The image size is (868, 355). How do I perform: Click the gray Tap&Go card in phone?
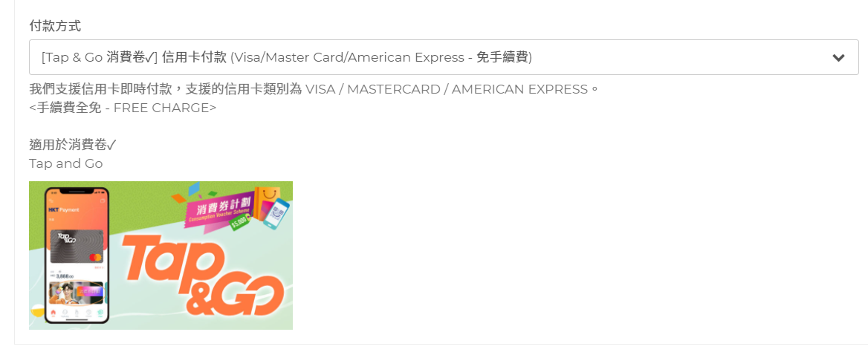(x=77, y=246)
